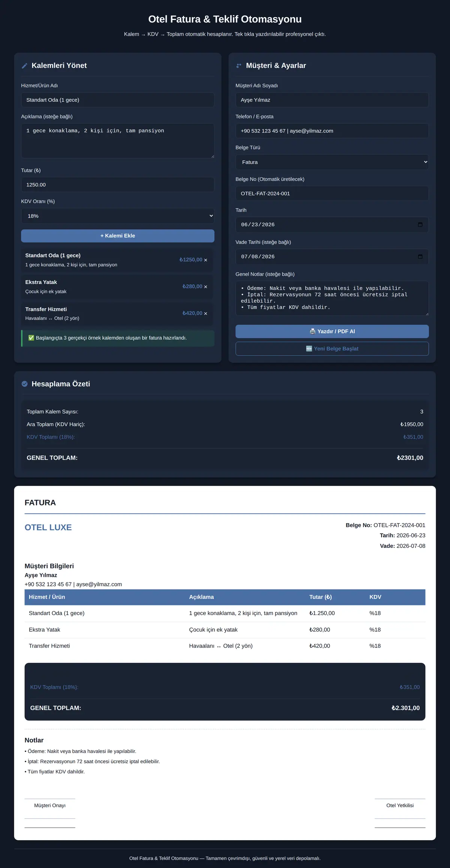450x868 pixels.
Task: Click the Başlangıçta 3 gerçekçi örnek notification
Action: click(x=118, y=338)
